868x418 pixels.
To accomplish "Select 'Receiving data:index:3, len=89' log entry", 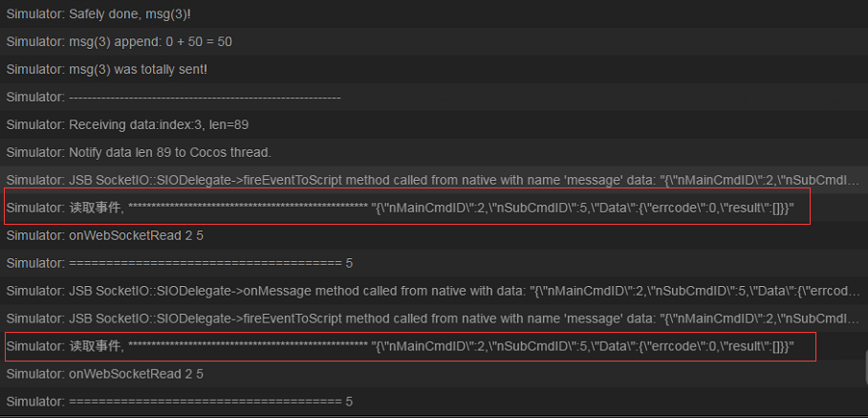I will click(159, 124).
